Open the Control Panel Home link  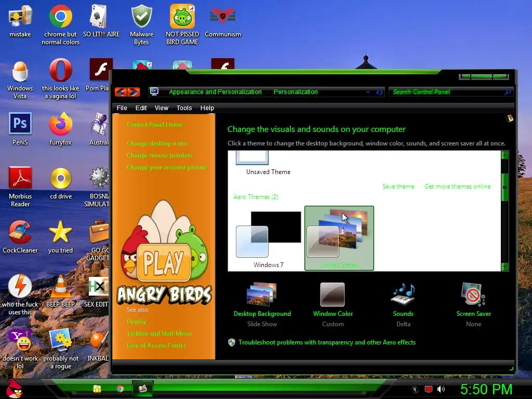coord(155,125)
